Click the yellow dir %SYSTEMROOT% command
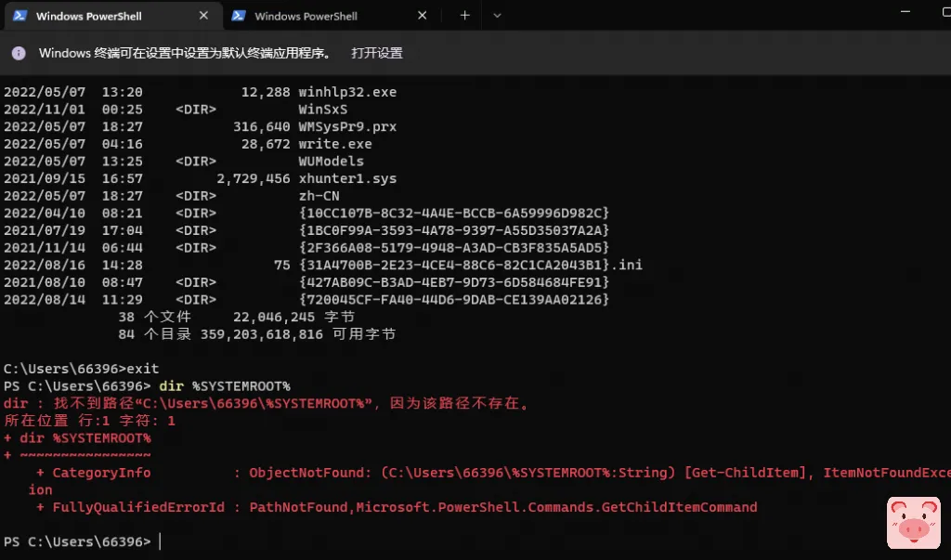 click(225, 385)
